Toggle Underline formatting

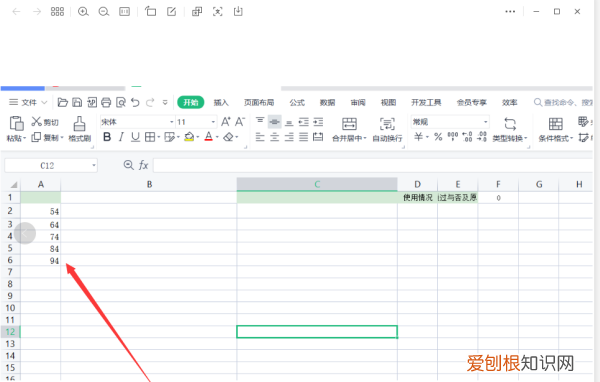click(135, 137)
